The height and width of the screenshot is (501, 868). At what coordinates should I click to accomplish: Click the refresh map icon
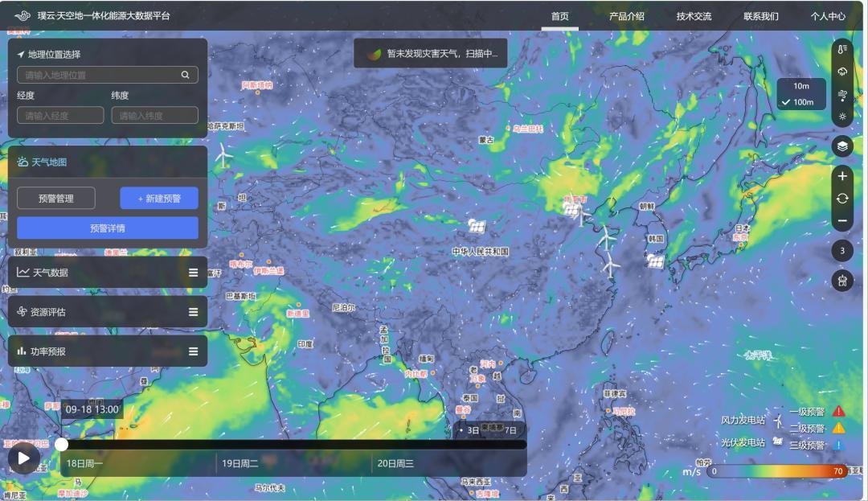click(x=842, y=199)
